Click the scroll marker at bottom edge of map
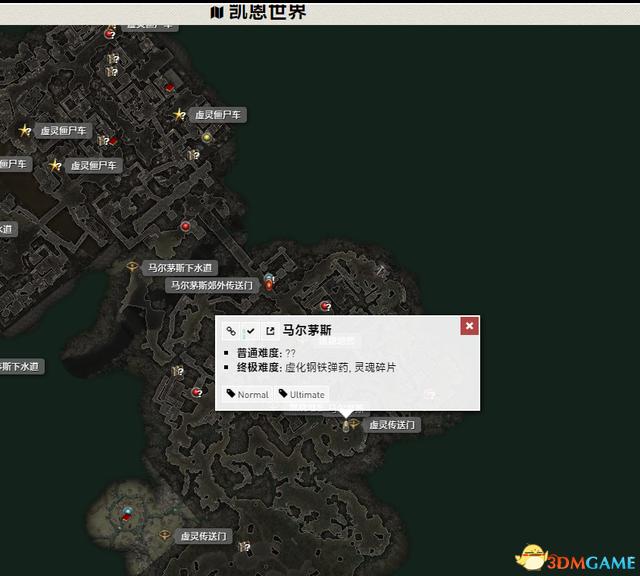Image resolution: width=640 pixels, height=576 pixels. [x=244, y=546]
